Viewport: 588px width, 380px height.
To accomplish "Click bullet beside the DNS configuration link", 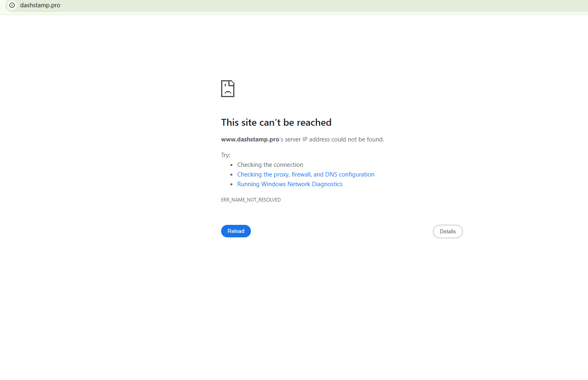I will pos(232,174).
